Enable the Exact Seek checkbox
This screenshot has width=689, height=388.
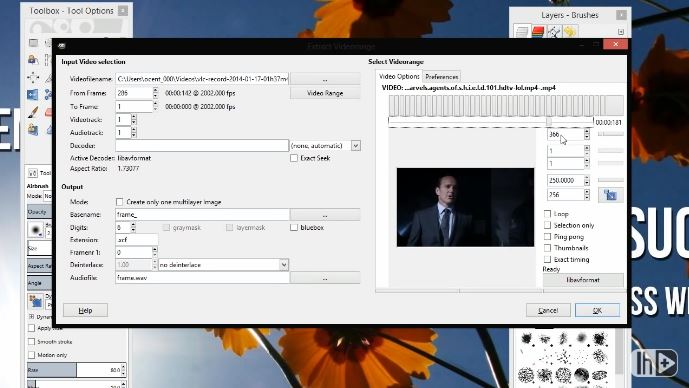[x=294, y=158]
